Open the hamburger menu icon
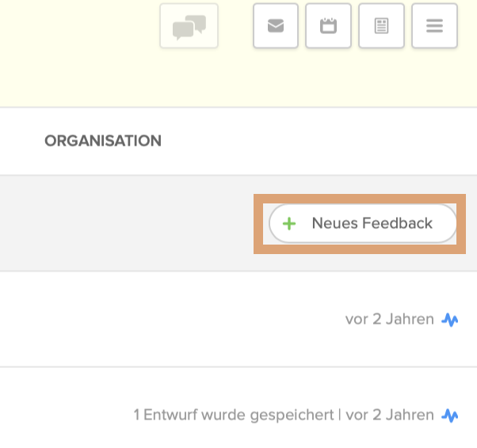This screenshot has height=448, width=477. click(434, 26)
